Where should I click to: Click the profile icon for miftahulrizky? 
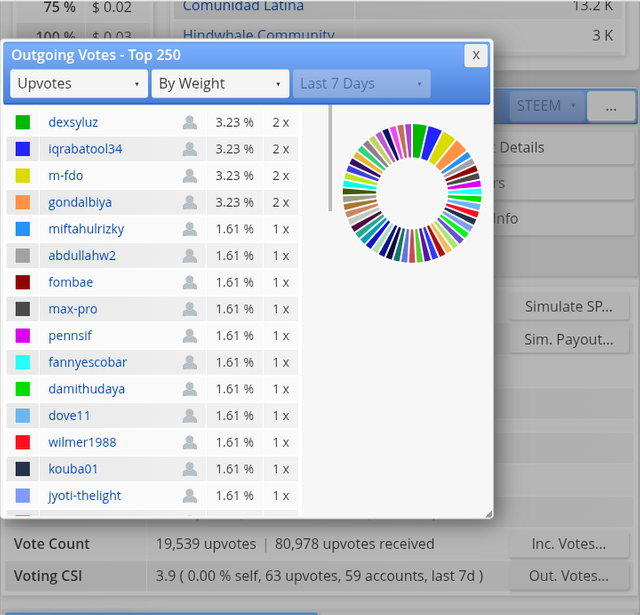click(190, 229)
